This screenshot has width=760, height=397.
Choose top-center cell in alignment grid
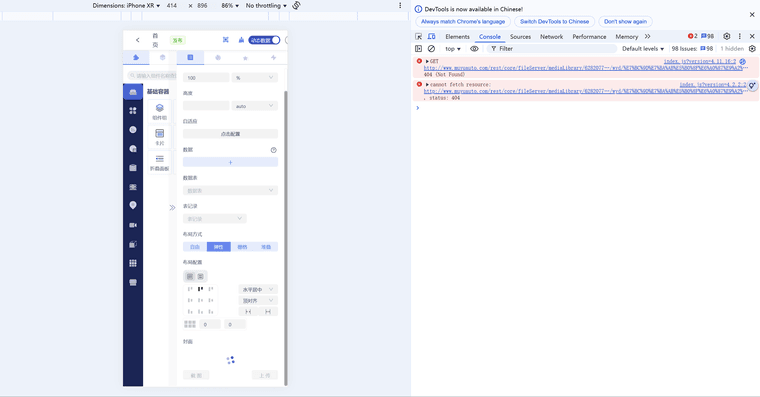click(200, 289)
